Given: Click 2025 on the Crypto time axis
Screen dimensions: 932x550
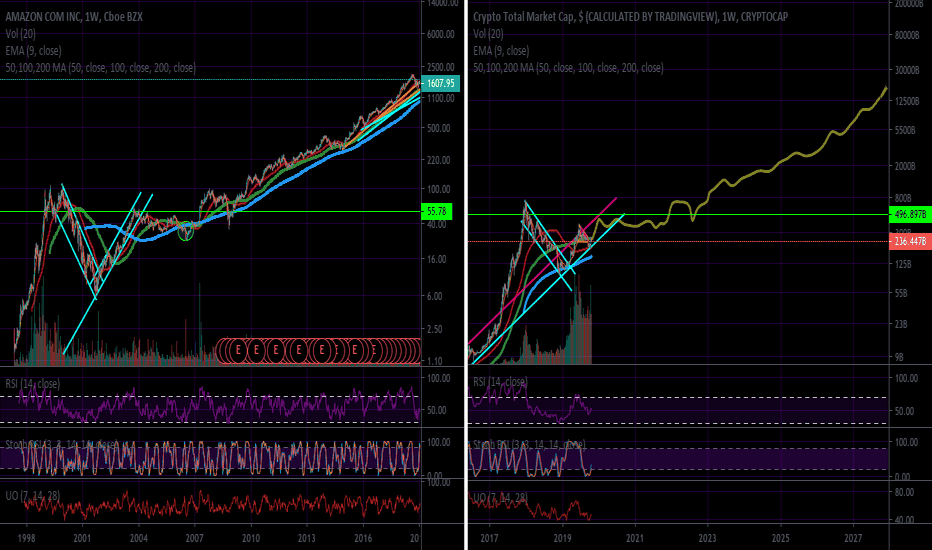Looking at the screenshot, I should pyautogui.click(x=780, y=538).
